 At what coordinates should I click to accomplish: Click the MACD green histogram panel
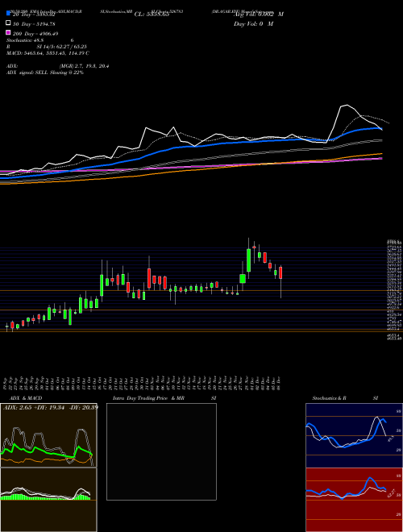(x=48, y=500)
